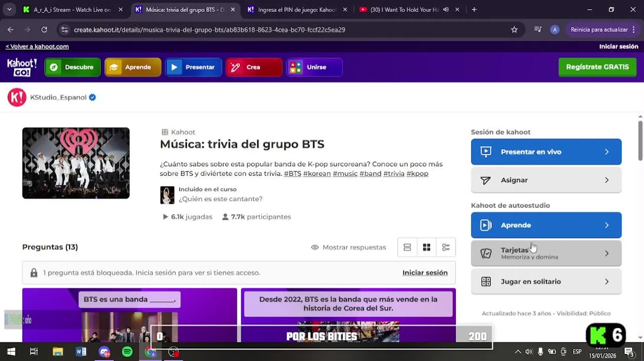
Task: Switch to the list view layout
Action: (407, 247)
